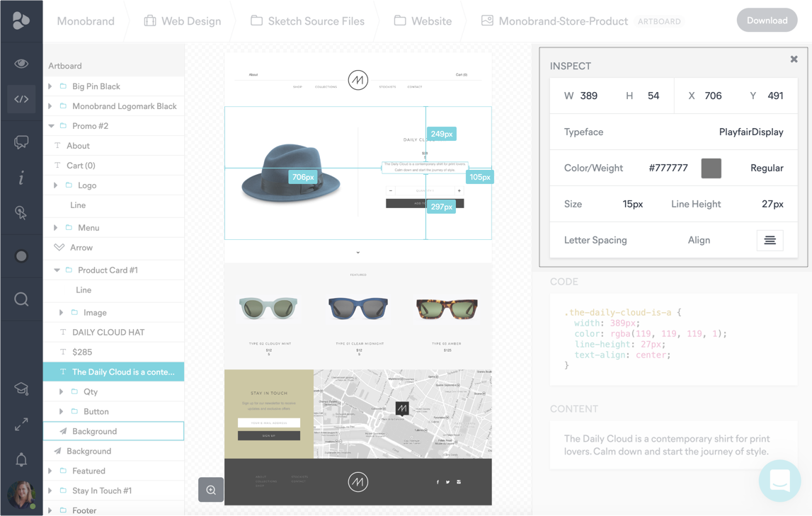Select the DAILY CLOUD HAT text layer
Image resolution: width=812 pixels, height=516 pixels.
point(113,332)
